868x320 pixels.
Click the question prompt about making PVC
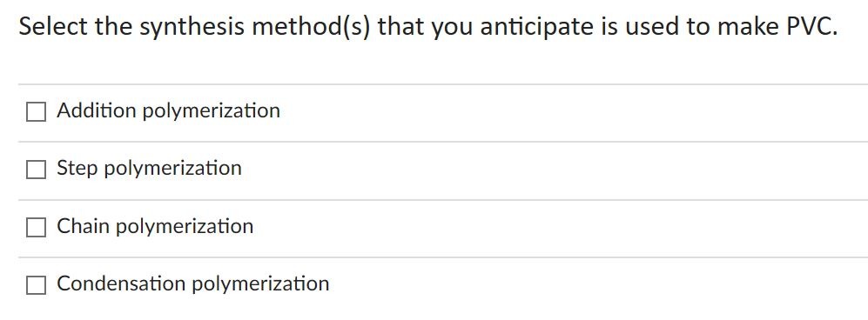coord(428,27)
